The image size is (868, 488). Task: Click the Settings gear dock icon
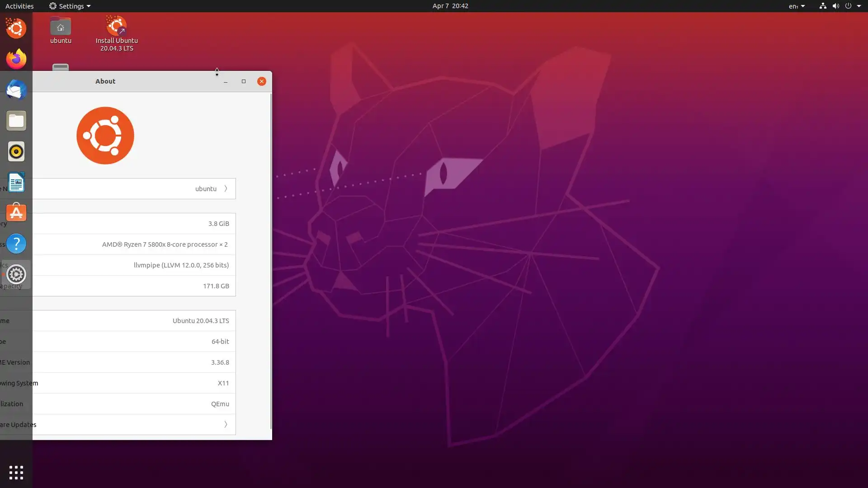pyautogui.click(x=16, y=274)
